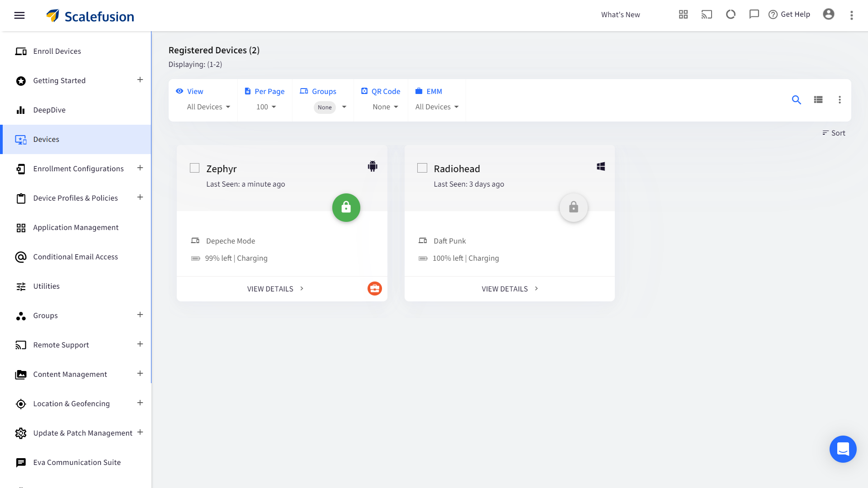This screenshot has width=868, height=488.
Task: Open Application Management from the sidebar
Action: point(76,227)
